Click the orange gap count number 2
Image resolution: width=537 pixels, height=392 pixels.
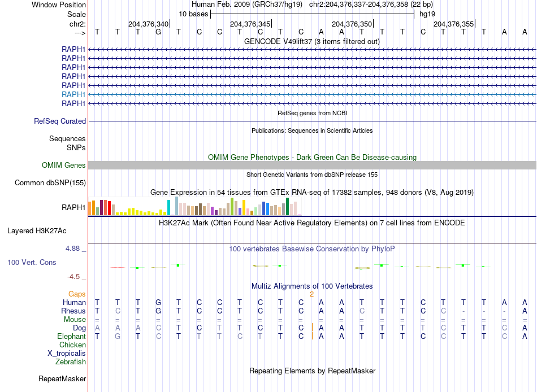pos(311,294)
